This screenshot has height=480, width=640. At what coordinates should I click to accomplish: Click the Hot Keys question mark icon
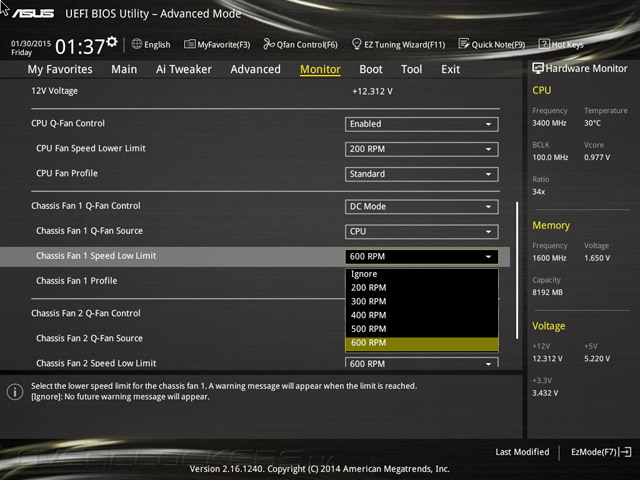pos(544,44)
